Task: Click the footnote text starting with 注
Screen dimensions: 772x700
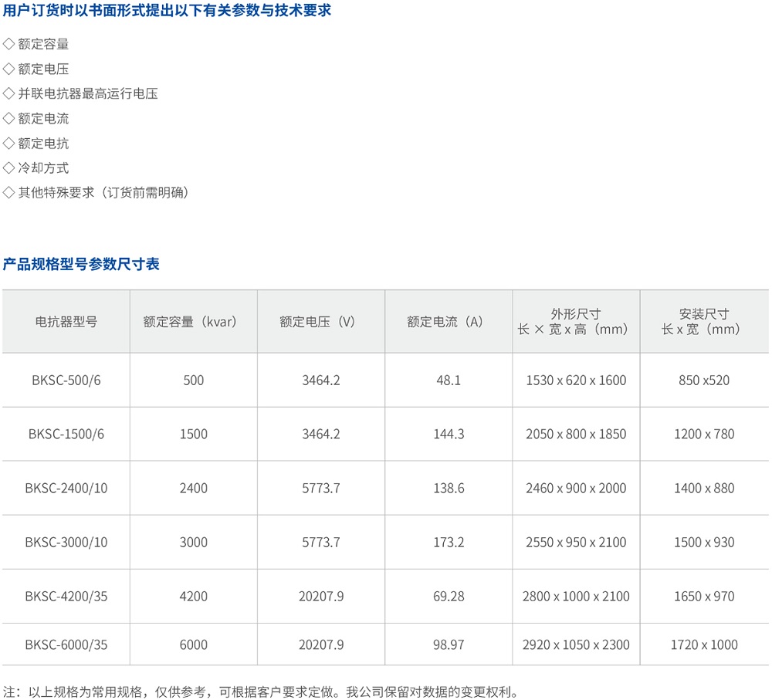Action: pyautogui.click(x=262, y=691)
